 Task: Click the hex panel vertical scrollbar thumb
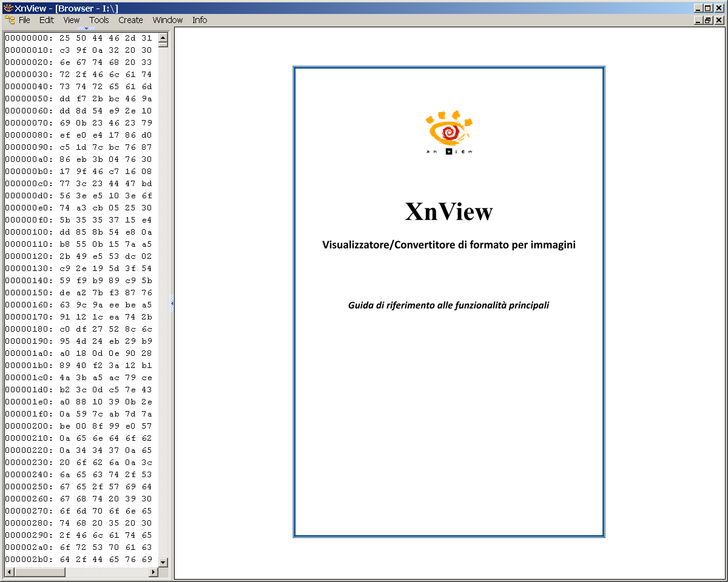pos(163,45)
